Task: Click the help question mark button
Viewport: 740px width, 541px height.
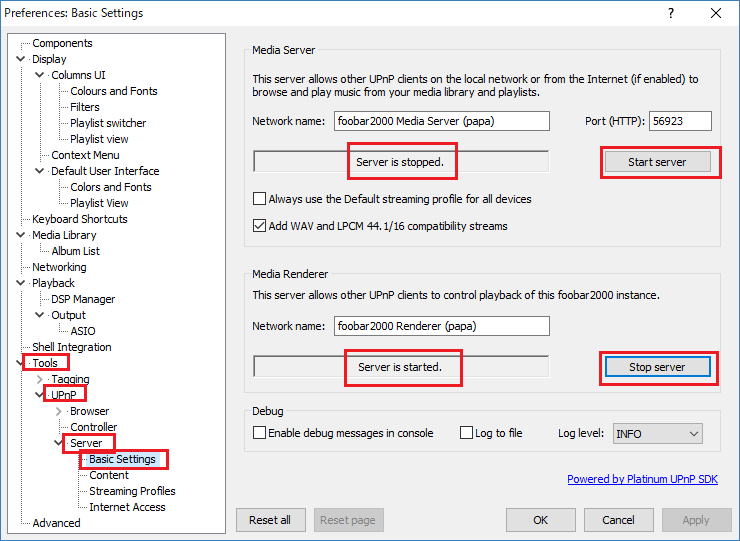Action: tap(671, 13)
